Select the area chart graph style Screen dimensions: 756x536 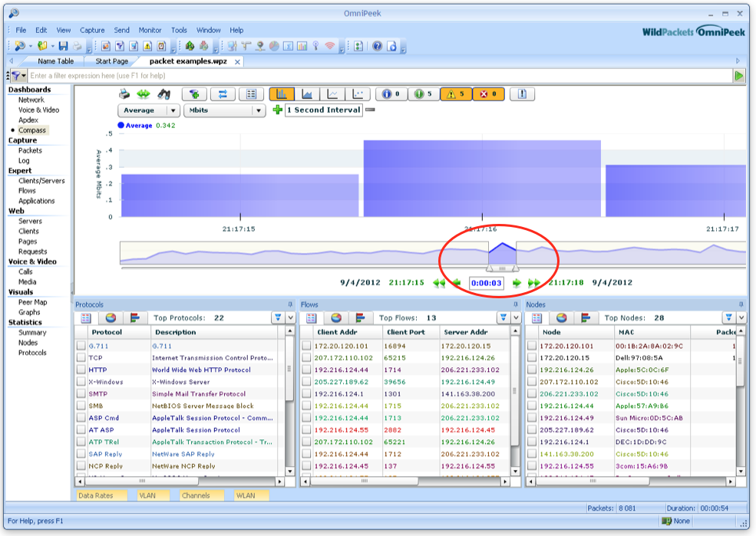307,94
